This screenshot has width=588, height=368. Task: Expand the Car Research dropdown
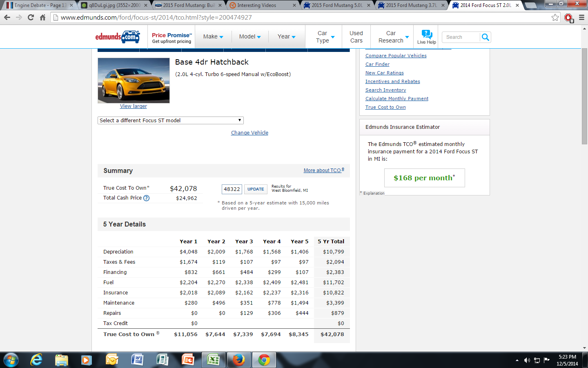[x=394, y=37]
